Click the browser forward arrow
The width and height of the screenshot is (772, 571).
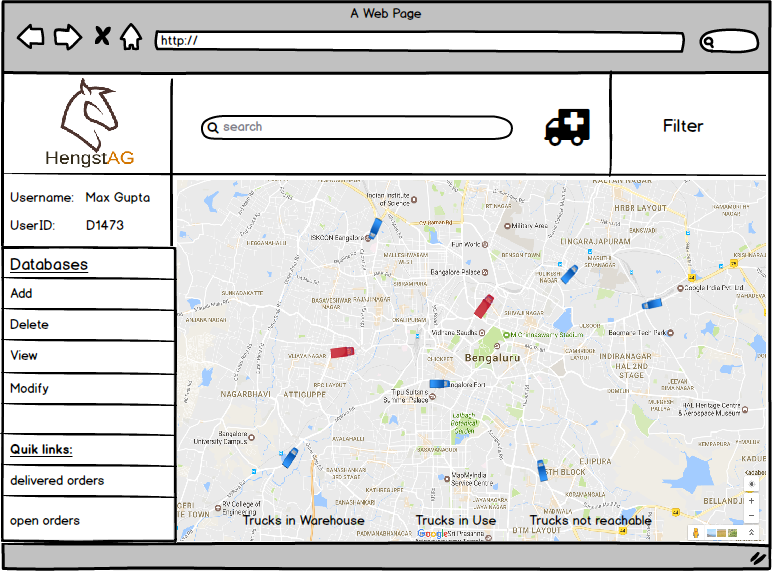(x=67, y=36)
